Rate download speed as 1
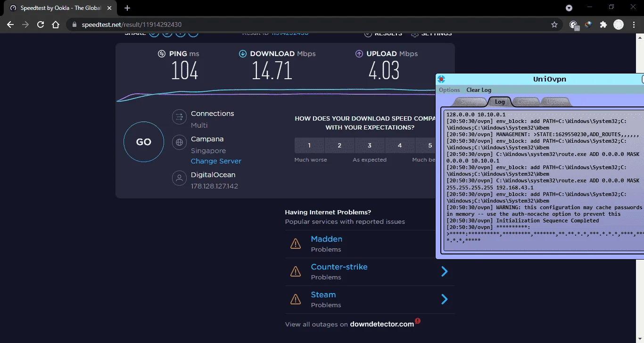This screenshot has width=644, height=343. (309, 146)
